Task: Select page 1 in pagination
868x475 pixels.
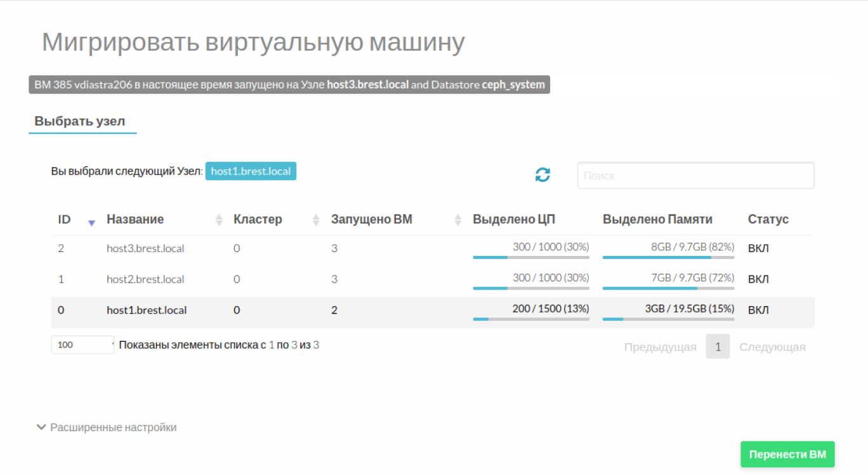Action: [718, 347]
